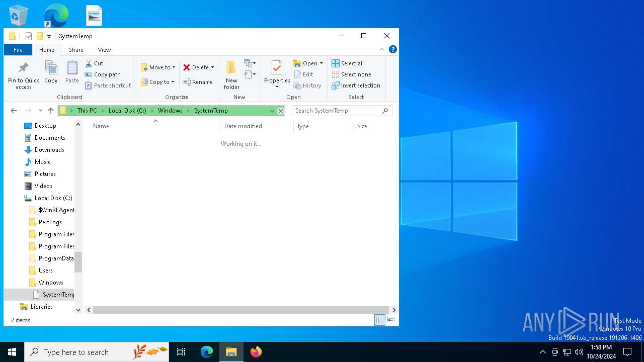Click the Cut scissors button

[x=94, y=63]
